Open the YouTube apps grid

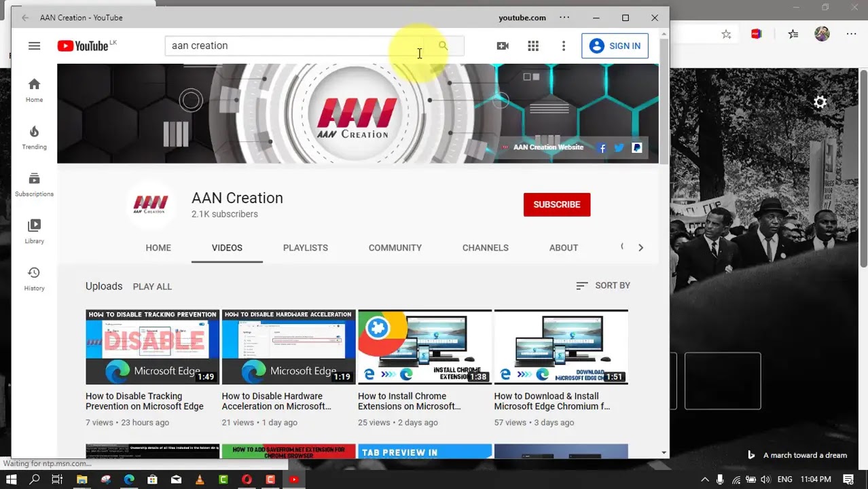pos(533,46)
